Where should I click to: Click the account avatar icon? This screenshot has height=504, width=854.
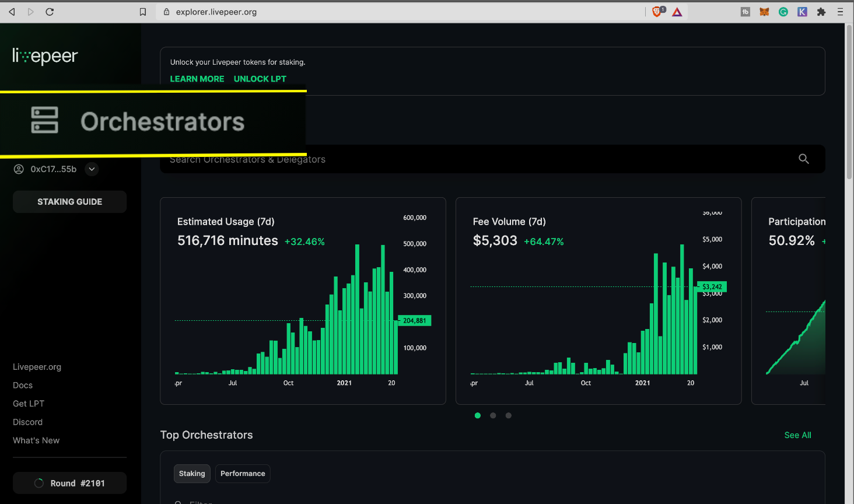point(19,169)
